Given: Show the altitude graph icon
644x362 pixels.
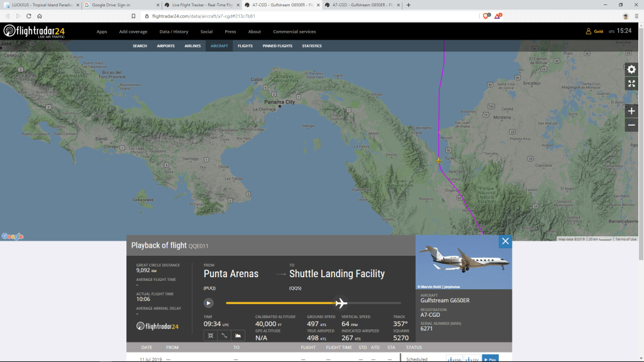Looking at the screenshot, I should [238, 336].
